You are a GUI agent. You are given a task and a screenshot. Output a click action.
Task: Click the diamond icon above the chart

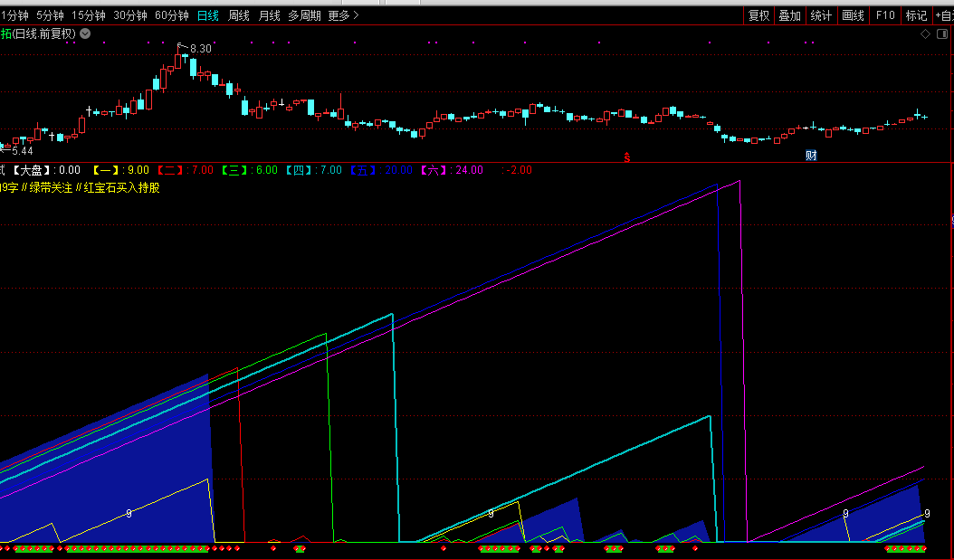pyautogui.click(x=925, y=34)
